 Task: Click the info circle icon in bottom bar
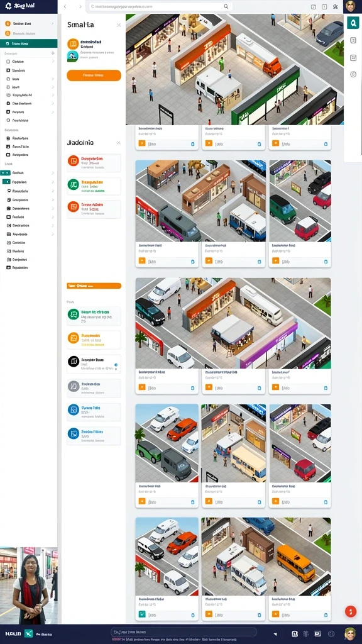pos(331,634)
